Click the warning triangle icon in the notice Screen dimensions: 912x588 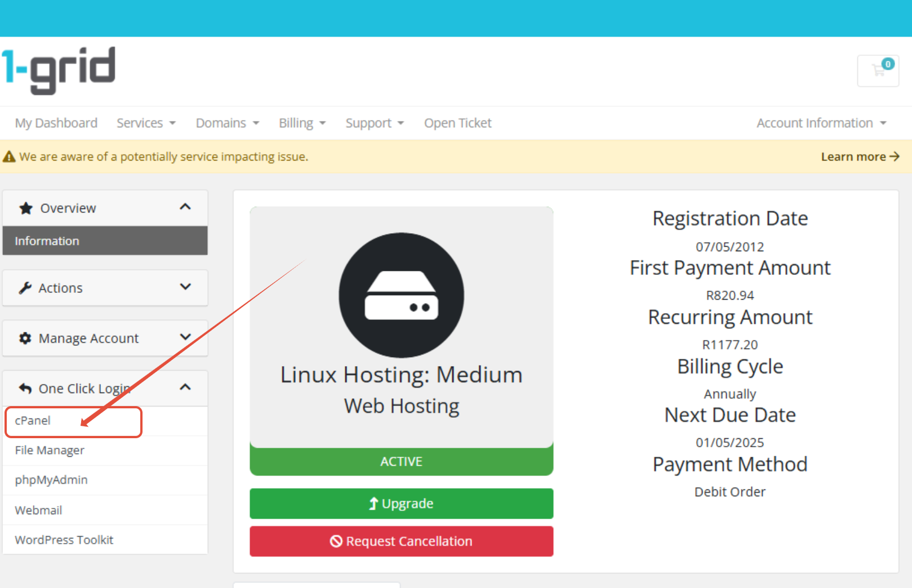pos(9,156)
